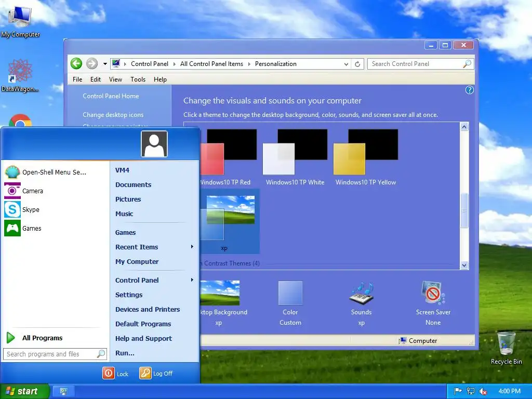Select Music in the Start menu
The image size is (532, 399).
(x=124, y=214)
